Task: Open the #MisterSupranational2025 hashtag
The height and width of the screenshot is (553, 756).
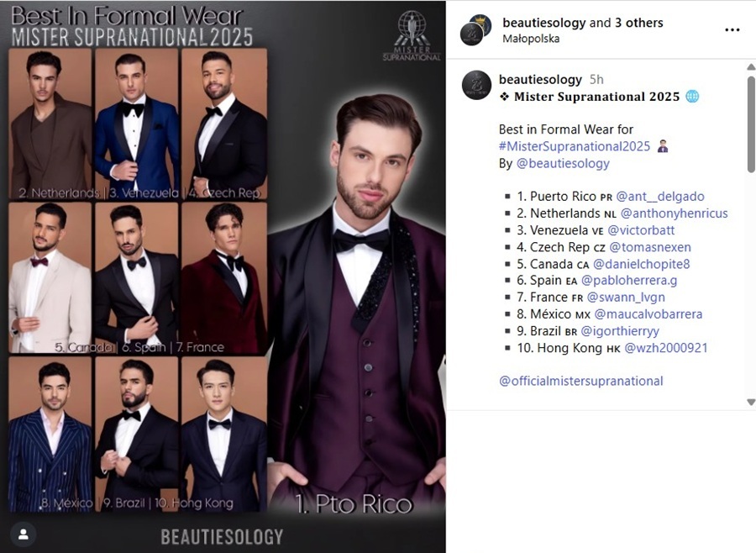Action: click(x=575, y=146)
